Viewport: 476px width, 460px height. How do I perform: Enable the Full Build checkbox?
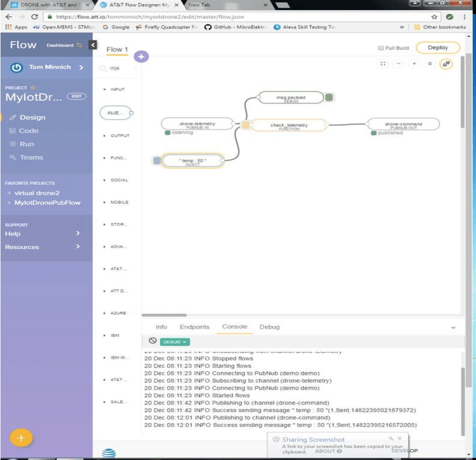pos(380,48)
